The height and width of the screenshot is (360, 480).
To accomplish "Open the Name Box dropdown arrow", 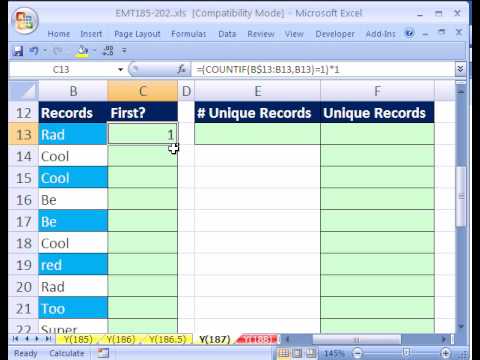I will (x=120, y=69).
